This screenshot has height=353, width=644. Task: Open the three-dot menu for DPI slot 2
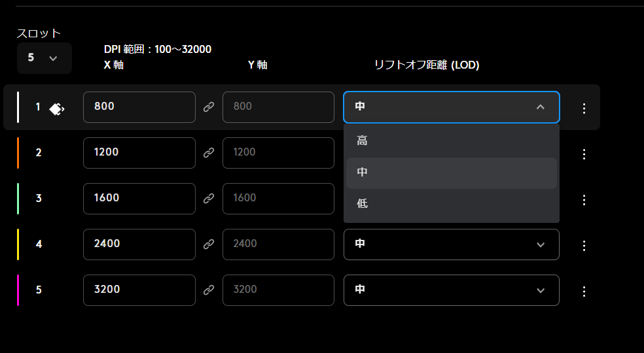tap(584, 154)
